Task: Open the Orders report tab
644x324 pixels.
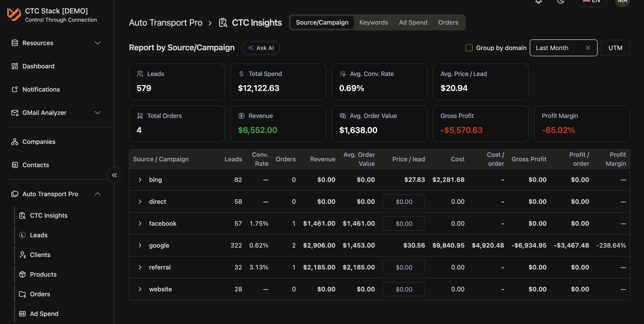Action: click(x=448, y=22)
